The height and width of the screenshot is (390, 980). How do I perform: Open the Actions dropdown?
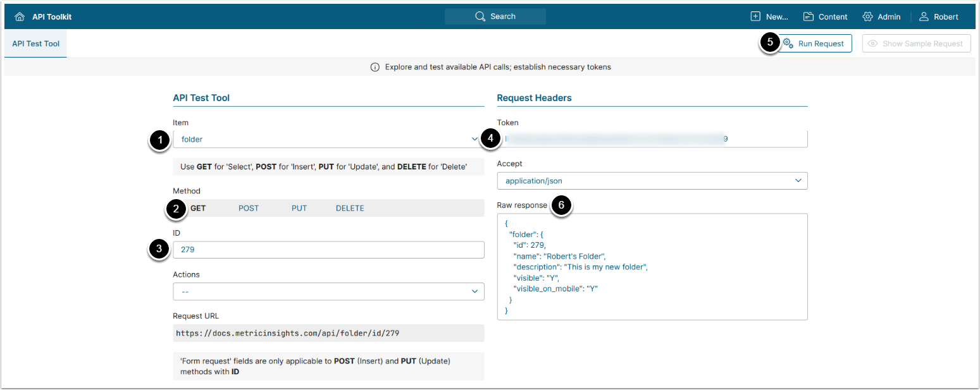click(328, 291)
